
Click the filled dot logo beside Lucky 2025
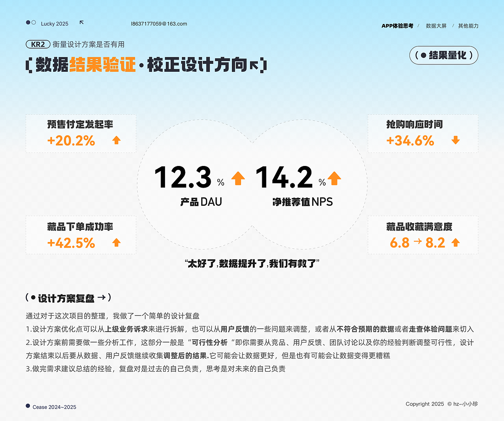(x=28, y=22)
